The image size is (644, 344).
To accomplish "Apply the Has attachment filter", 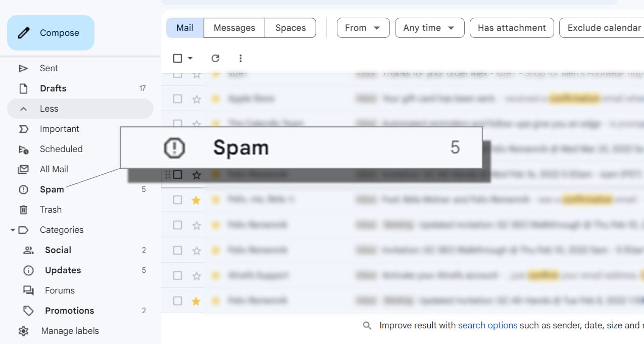I will click(511, 28).
